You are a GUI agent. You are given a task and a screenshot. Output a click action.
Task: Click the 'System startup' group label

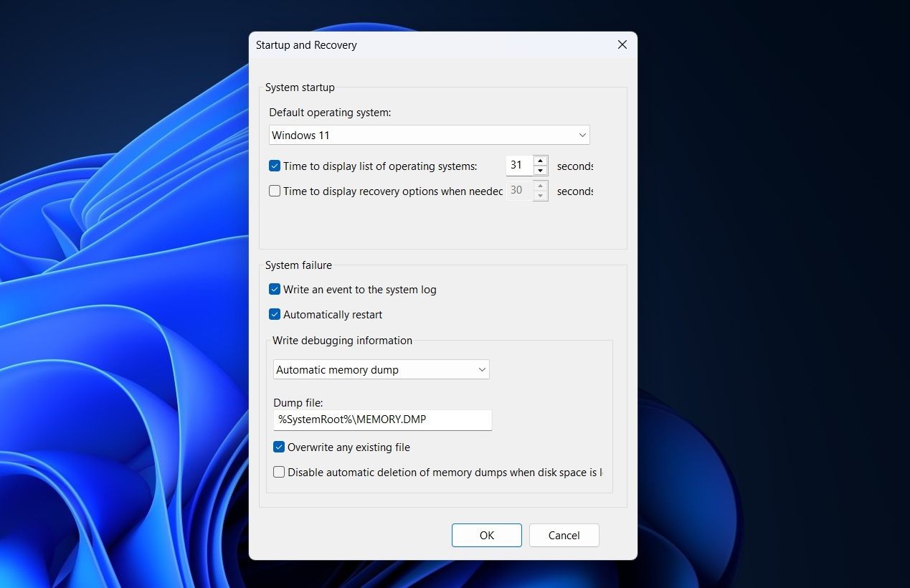pyautogui.click(x=300, y=87)
